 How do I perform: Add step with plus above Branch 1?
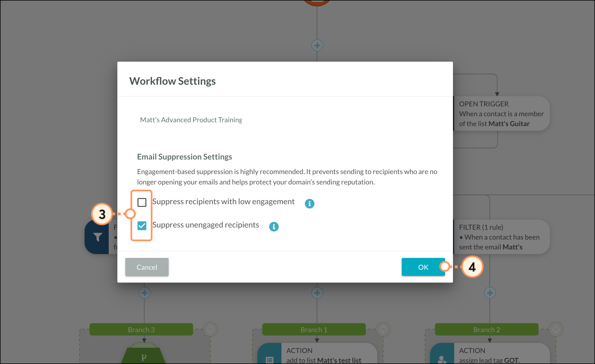pos(317,293)
